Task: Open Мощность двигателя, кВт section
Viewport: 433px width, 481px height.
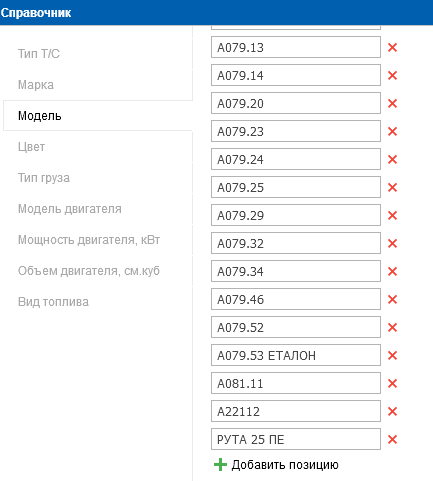Action: (89, 240)
